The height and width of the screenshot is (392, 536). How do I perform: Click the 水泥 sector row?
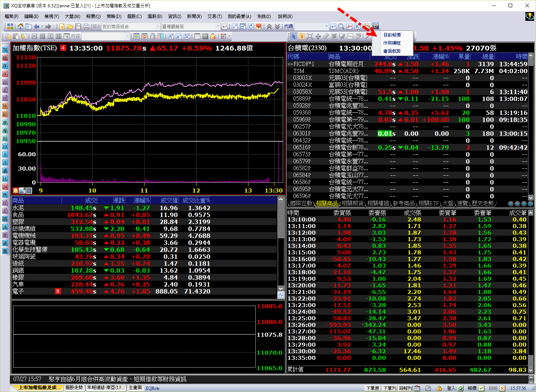pyautogui.click(x=144, y=208)
